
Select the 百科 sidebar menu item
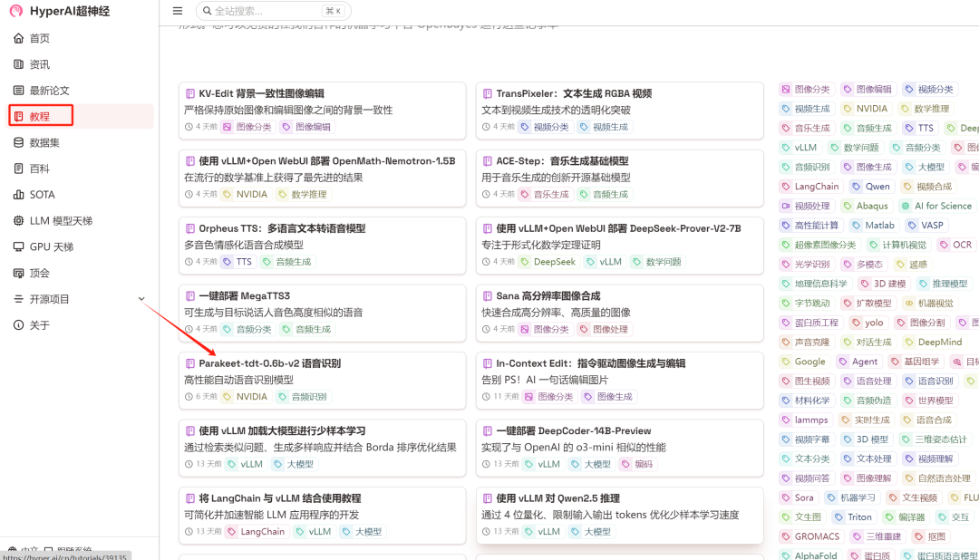click(39, 169)
